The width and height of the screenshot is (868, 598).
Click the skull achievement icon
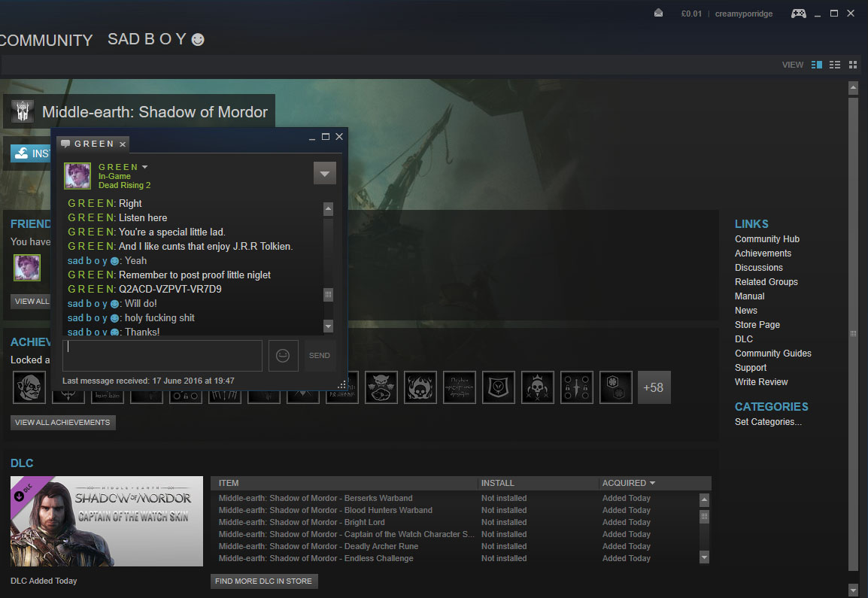click(538, 387)
